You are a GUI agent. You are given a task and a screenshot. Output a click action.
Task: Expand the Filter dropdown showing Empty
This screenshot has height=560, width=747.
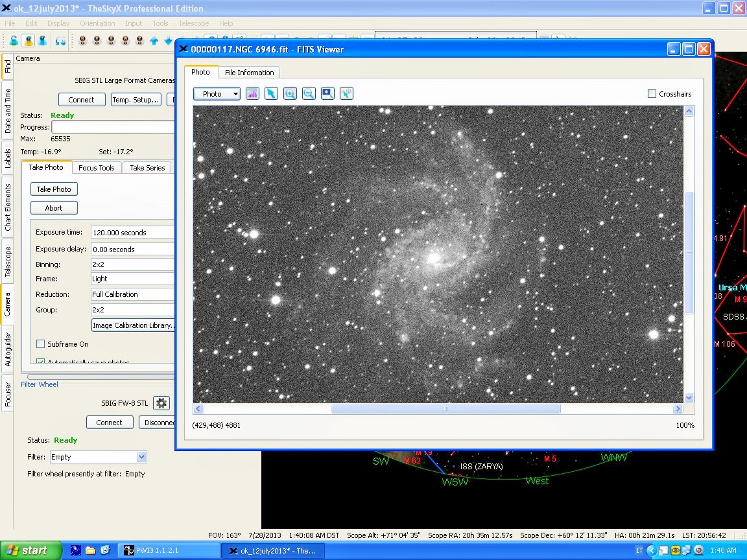point(142,457)
